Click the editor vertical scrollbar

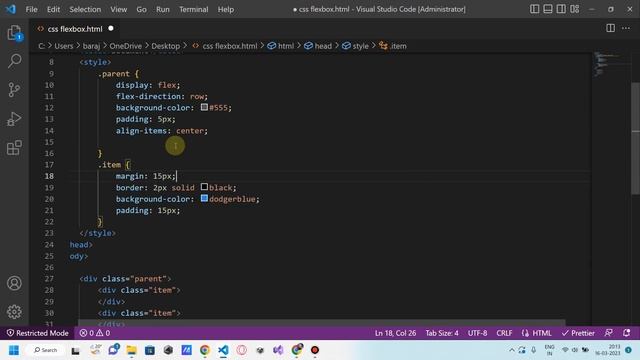tap(636, 139)
